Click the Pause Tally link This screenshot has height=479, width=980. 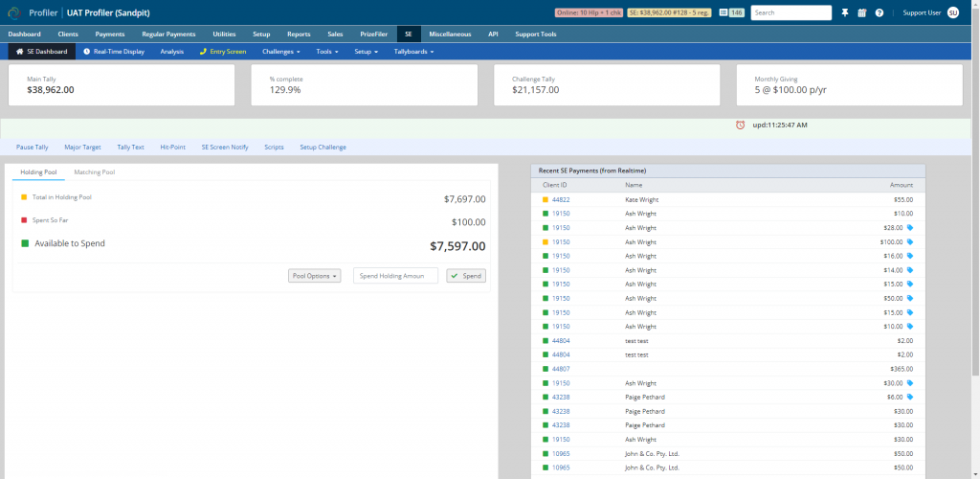click(x=33, y=147)
